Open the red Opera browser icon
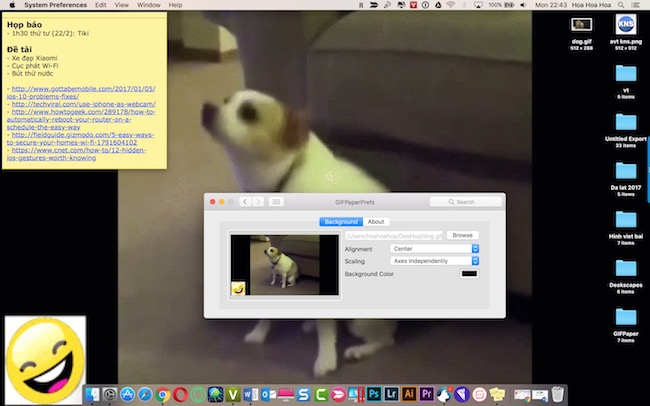650x406 pixels. tap(180, 394)
